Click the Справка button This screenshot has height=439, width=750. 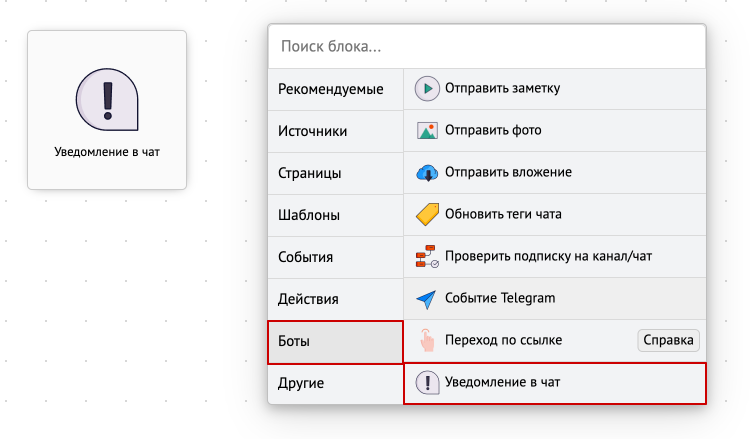(x=668, y=340)
